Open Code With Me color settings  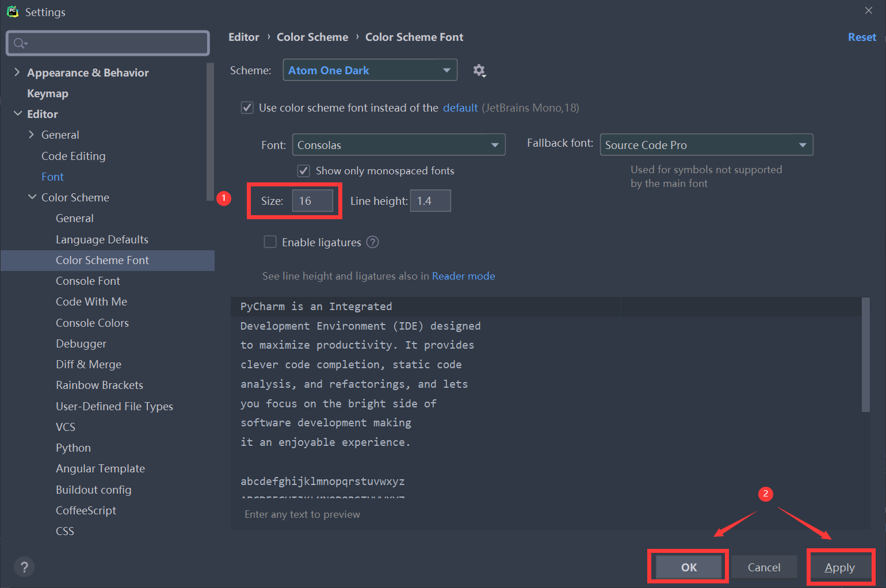[x=91, y=301]
